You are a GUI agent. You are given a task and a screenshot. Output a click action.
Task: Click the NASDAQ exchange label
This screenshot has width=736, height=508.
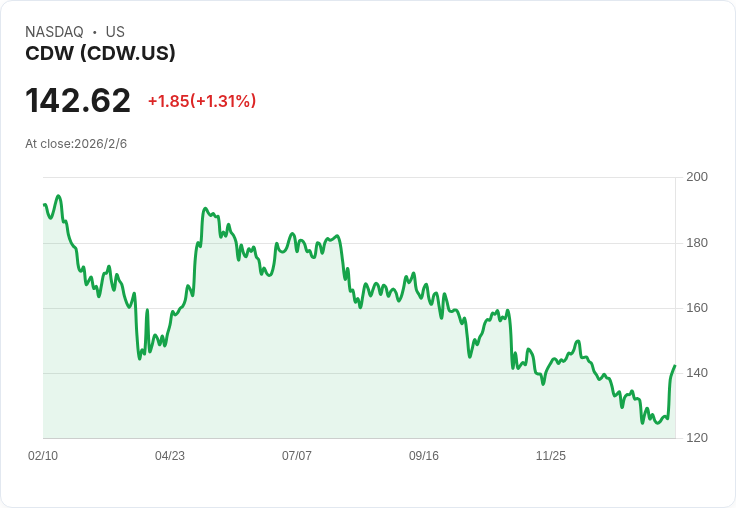pos(54,32)
